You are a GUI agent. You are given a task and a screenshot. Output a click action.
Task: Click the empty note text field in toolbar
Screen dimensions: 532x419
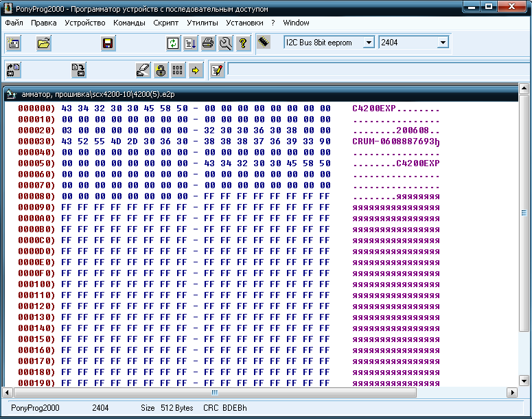coord(380,69)
